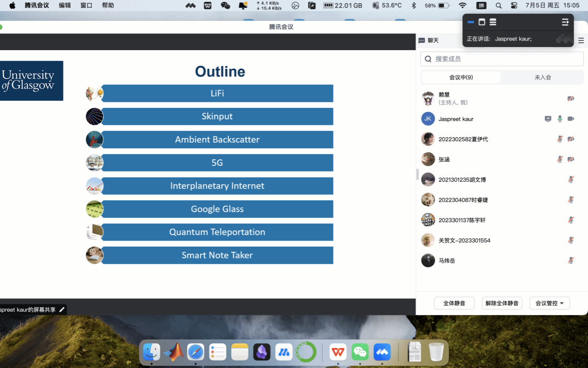
Task: Toggle Jaspreet kaur's green microphone
Action: [560, 119]
